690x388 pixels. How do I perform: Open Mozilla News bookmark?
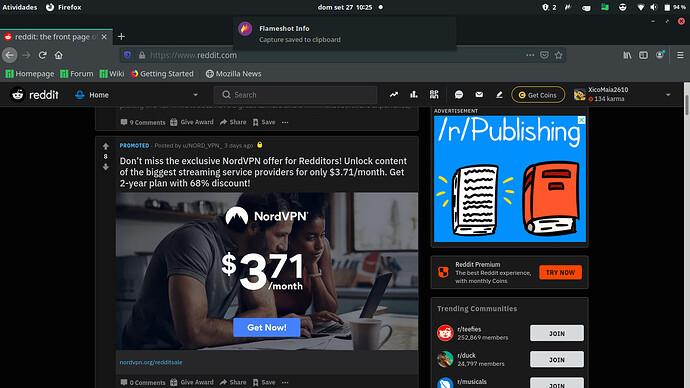(x=234, y=73)
